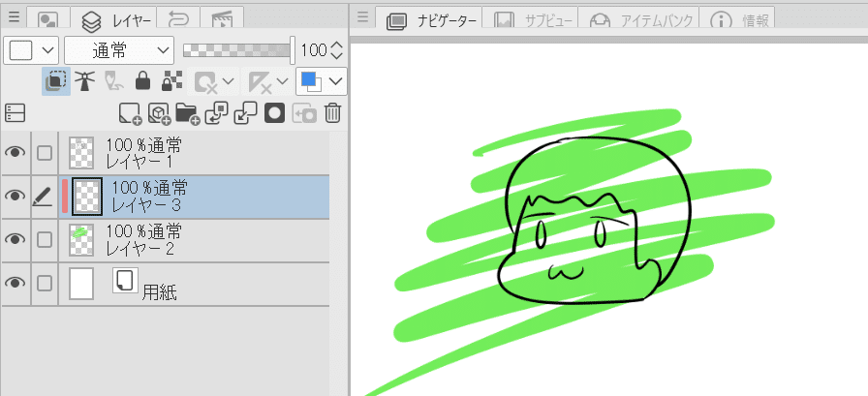The height and width of the screenshot is (396, 868).
Task: Select the レイヤー 1 name text
Action: (139, 162)
